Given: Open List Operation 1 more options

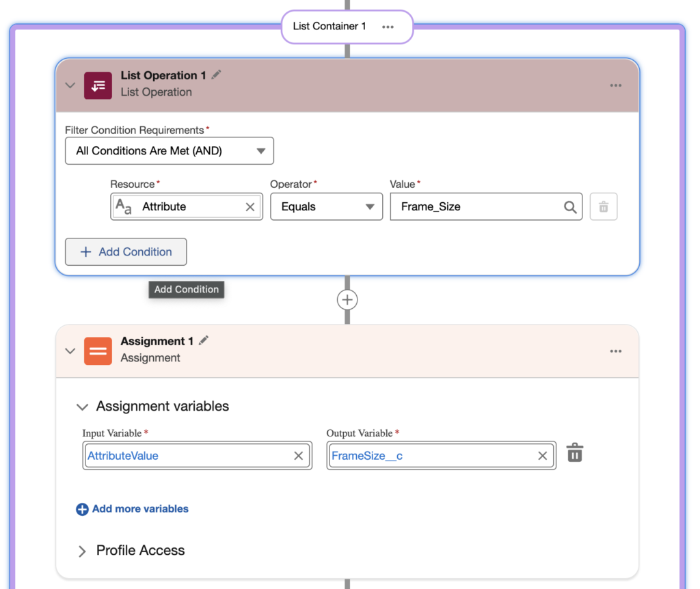Looking at the screenshot, I should point(616,85).
